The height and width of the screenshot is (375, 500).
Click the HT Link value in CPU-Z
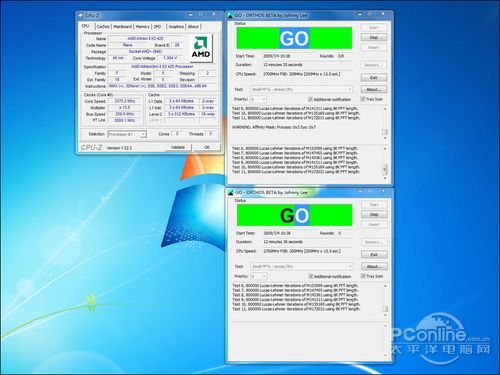[125, 120]
